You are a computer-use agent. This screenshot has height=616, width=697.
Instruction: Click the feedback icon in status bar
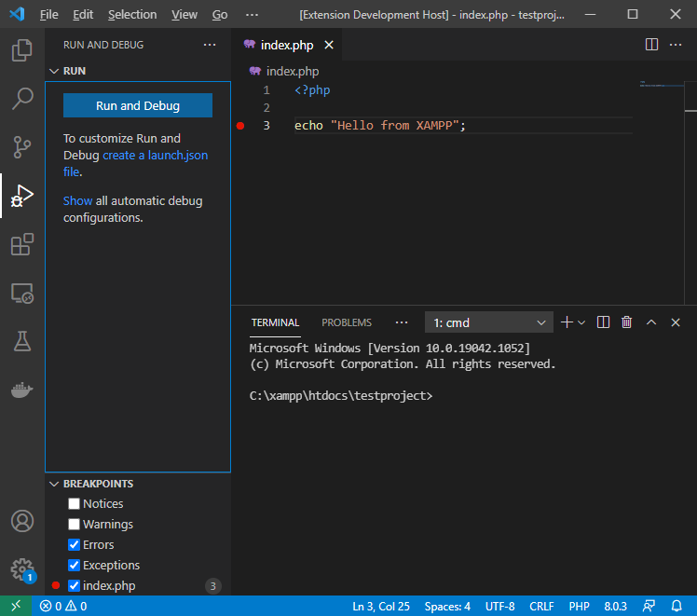pyautogui.click(x=649, y=606)
